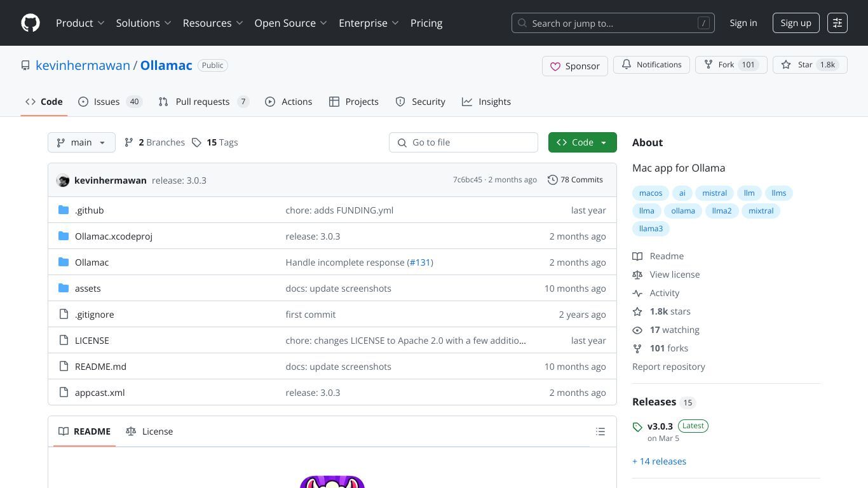The height and width of the screenshot is (488, 868).
Task: Sponsor the repository with Sponsor button
Action: [575, 66]
